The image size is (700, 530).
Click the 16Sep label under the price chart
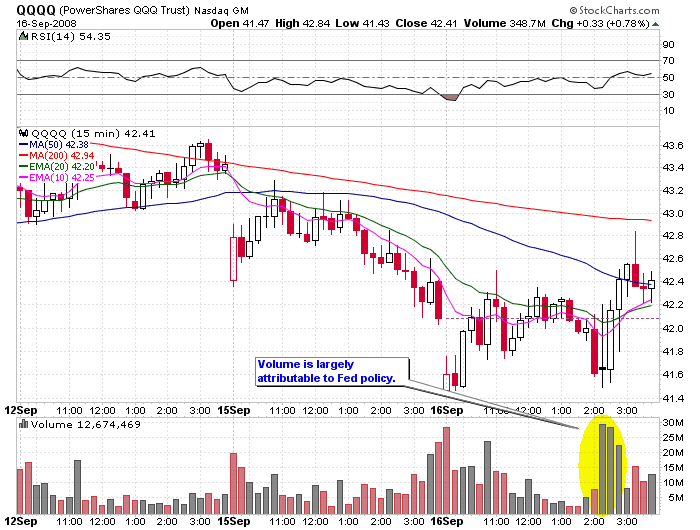(447, 410)
